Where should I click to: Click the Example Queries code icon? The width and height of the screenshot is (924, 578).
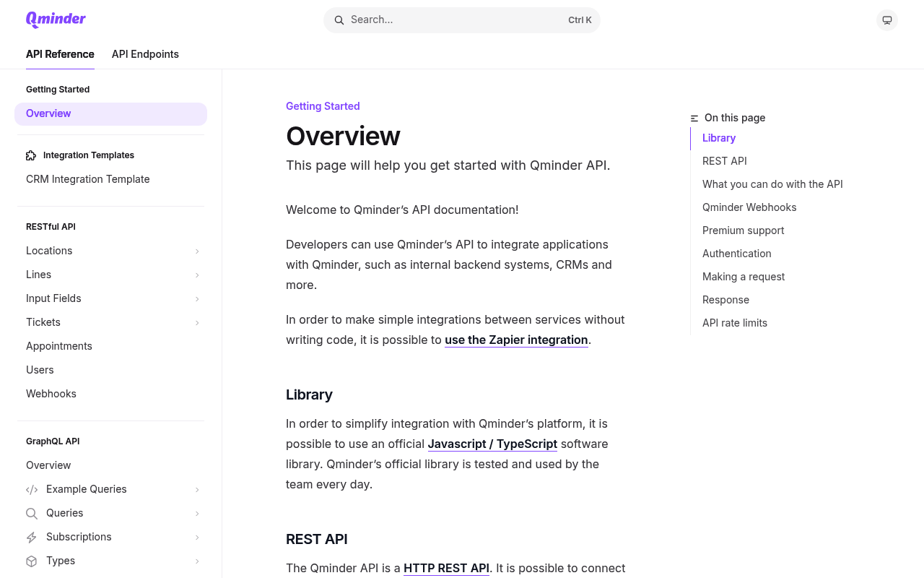(32, 490)
